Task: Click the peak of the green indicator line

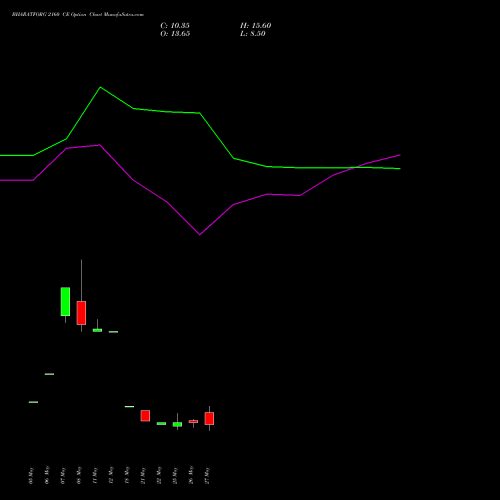Action: pos(100,87)
